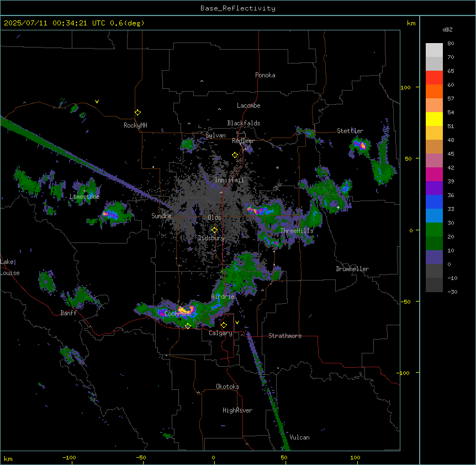Click the Banff town label
This screenshot has width=476, height=465.
tap(68, 313)
